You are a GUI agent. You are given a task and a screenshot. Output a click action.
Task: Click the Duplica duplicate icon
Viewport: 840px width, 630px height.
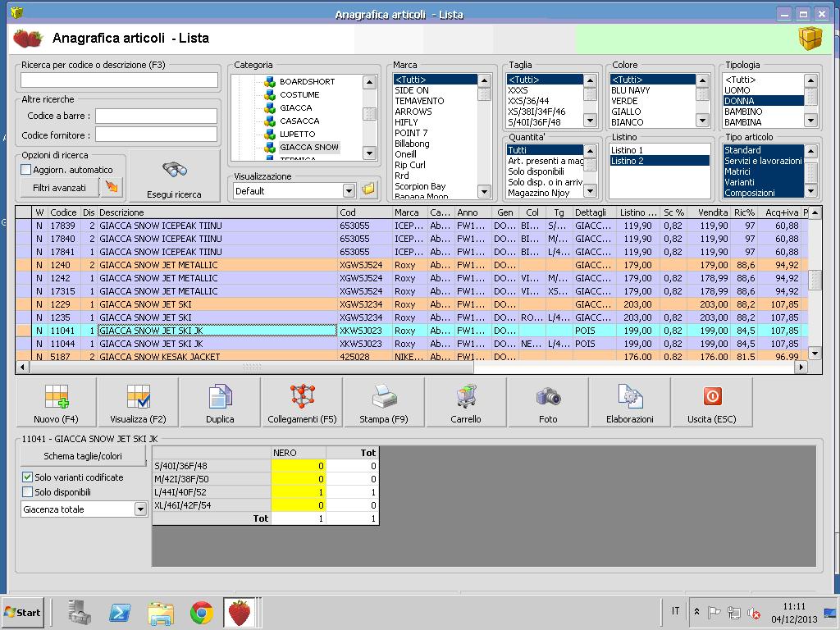tap(220, 399)
